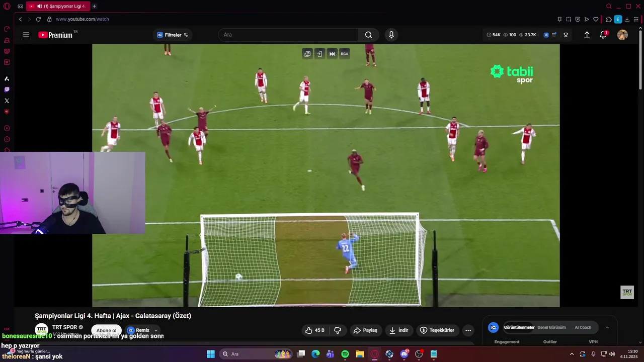
Task: Dislike the video with thumbs-down
Action: 338,330
